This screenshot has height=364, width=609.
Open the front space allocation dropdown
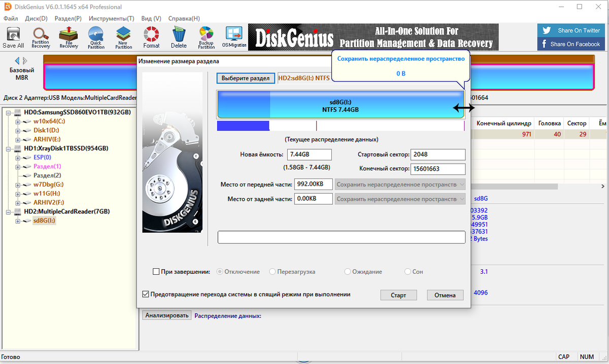click(x=400, y=185)
